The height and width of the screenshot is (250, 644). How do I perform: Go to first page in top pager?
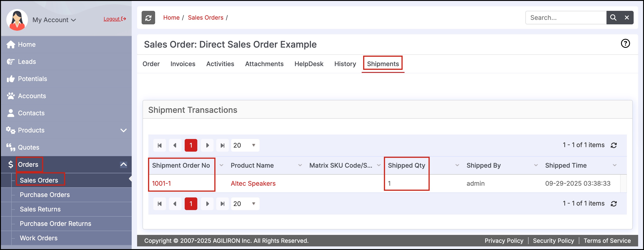[159, 145]
